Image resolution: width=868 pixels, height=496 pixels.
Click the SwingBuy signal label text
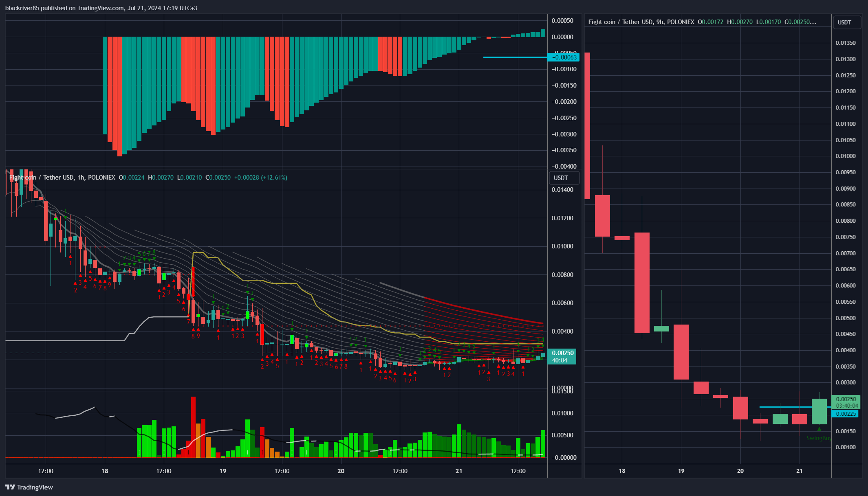[819, 438]
